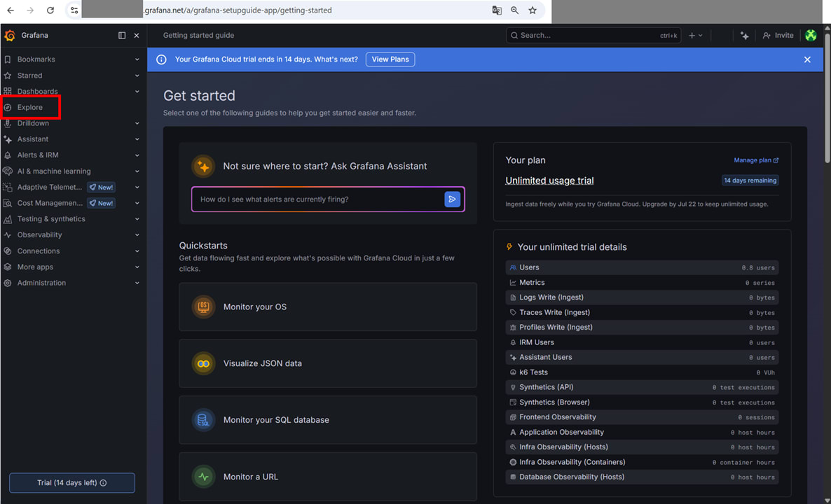Viewport: 831px width, 504px height.
Task: Click the Alerts & IRM bell icon
Action: [8, 155]
